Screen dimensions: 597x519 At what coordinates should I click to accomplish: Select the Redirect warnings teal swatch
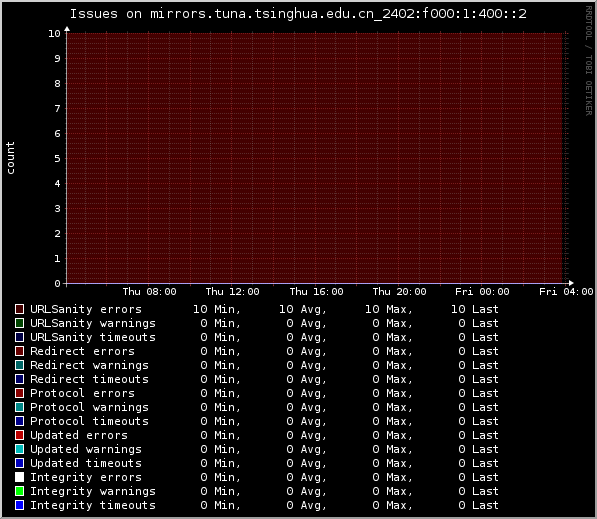19,365
